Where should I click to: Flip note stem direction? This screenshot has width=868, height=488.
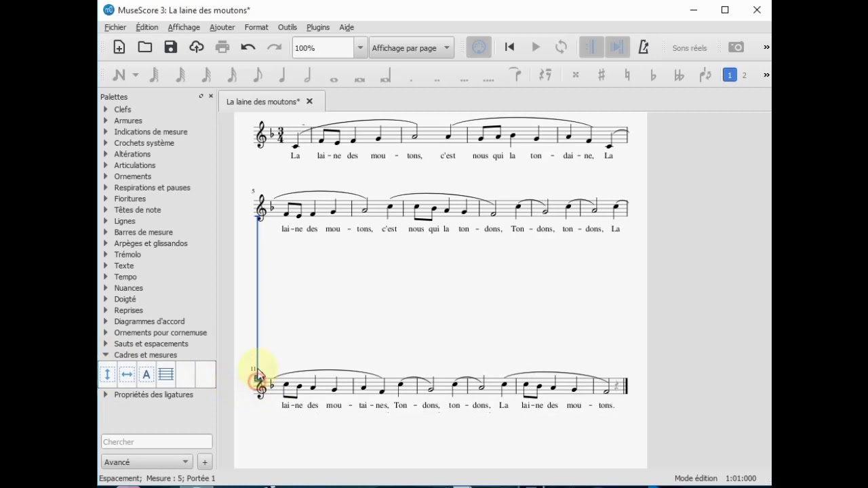(x=705, y=75)
